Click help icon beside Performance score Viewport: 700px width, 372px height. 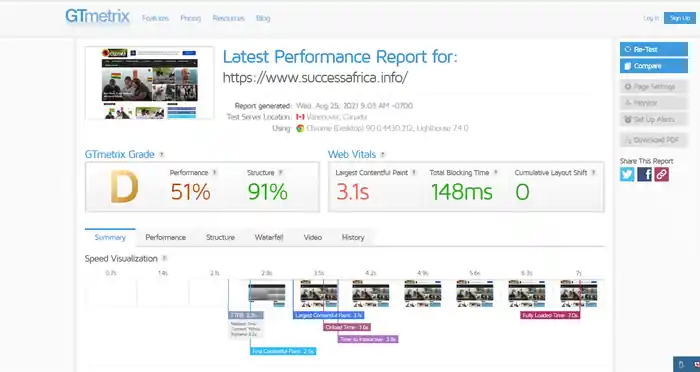tap(214, 172)
